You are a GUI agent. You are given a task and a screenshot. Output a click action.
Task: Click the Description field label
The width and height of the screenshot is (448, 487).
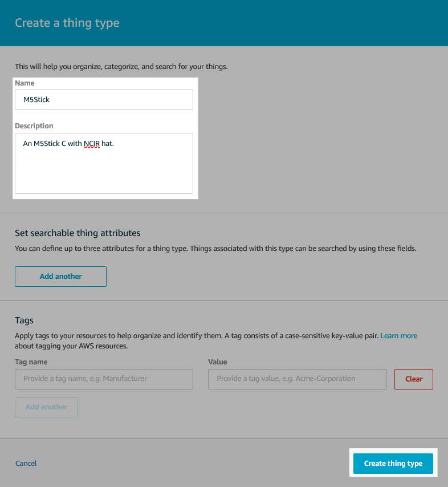[35, 125]
